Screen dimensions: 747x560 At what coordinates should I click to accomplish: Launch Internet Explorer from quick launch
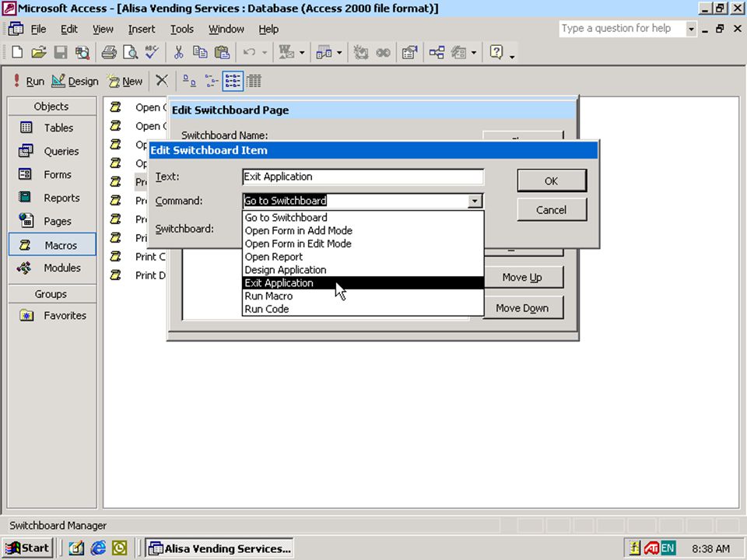click(98, 548)
